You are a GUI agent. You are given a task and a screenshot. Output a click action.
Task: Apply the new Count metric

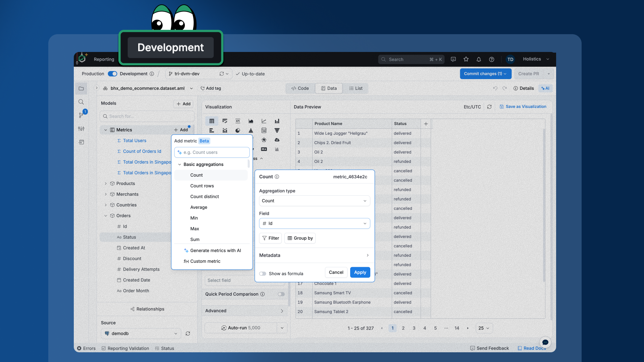pos(360,272)
